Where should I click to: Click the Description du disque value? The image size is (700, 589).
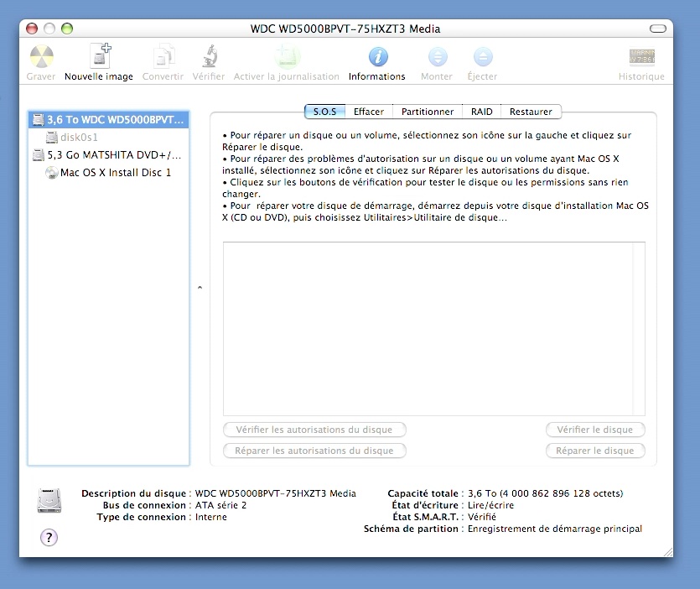pos(276,493)
